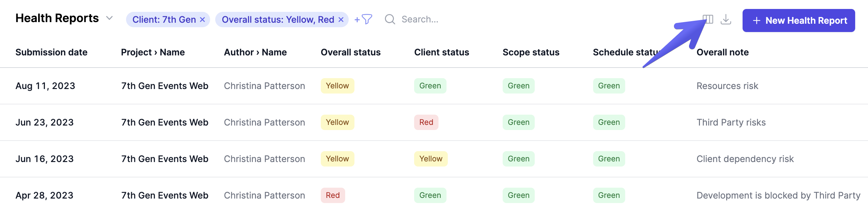Click Green schedule status badge for Aug 11
Image resolution: width=868 pixels, height=212 pixels.
point(609,86)
